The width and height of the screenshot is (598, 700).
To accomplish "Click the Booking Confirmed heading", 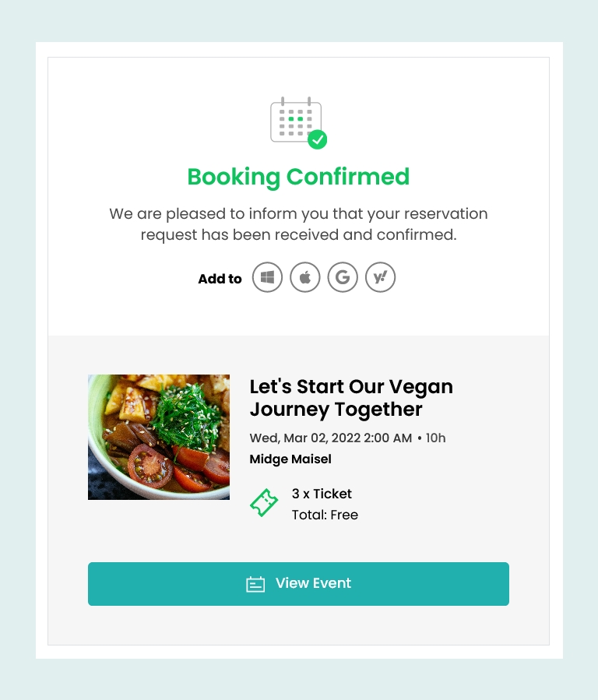I will [298, 177].
